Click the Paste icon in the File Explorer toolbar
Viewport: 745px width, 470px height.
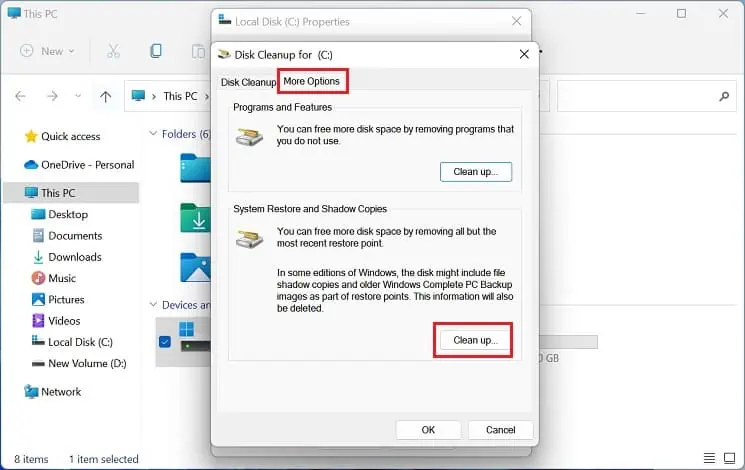click(198, 51)
